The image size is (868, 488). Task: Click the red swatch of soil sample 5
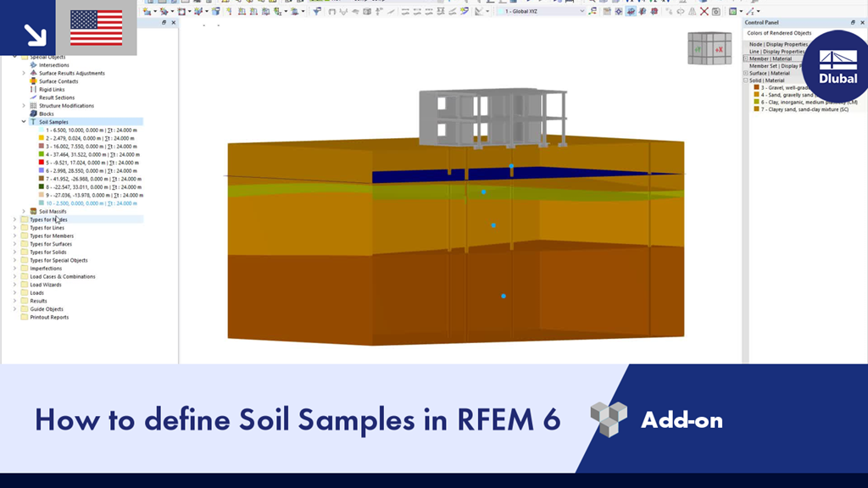[x=41, y=163]
